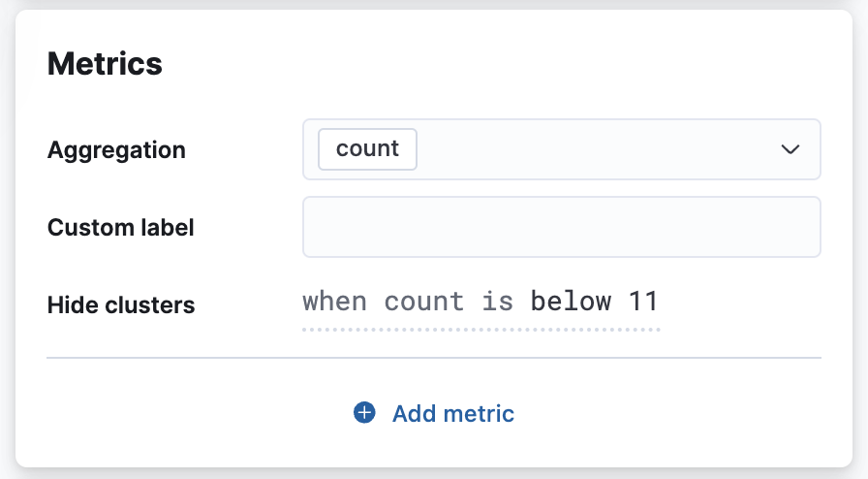Click the Custom label field label
This screenshot has width=868, height=479.
click(121, 228)
